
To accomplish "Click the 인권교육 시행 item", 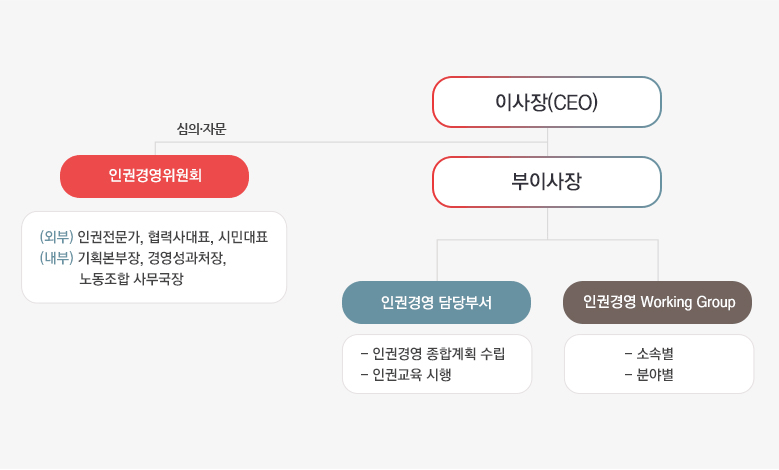I will point(406,375).
